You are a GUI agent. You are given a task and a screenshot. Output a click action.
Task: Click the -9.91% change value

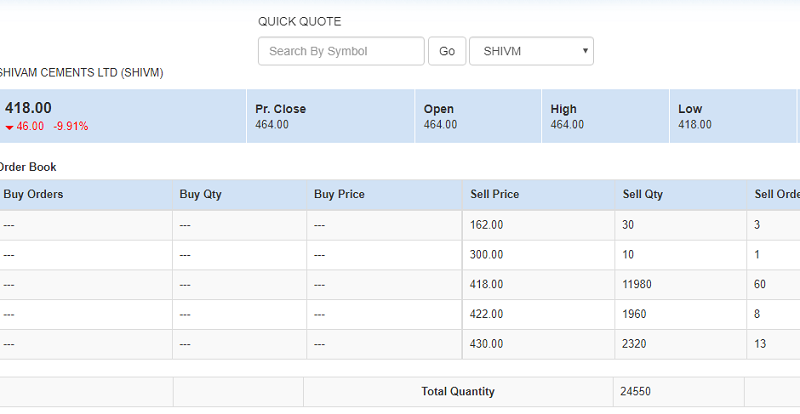pos(71,126)
